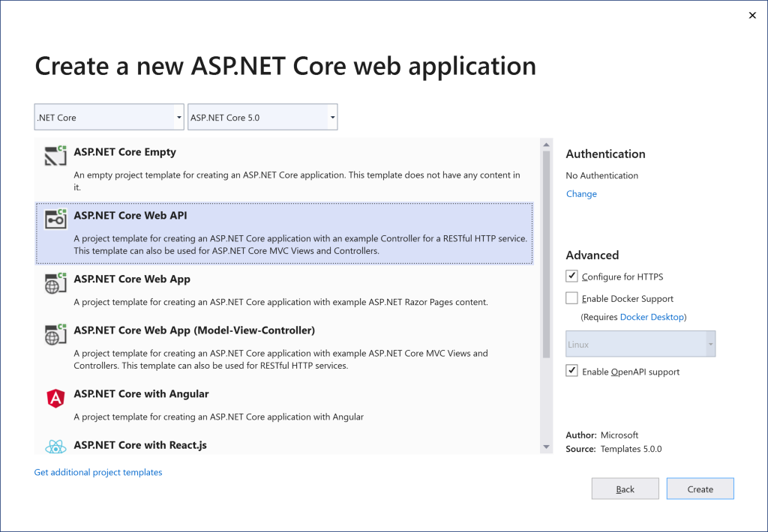This screenshot has height=532, width=768.
Task: Enable Docker Support checkbox
Action: coord(572,298)
